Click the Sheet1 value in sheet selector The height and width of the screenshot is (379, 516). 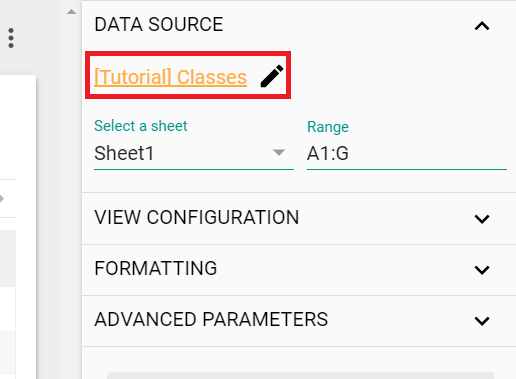124,153
